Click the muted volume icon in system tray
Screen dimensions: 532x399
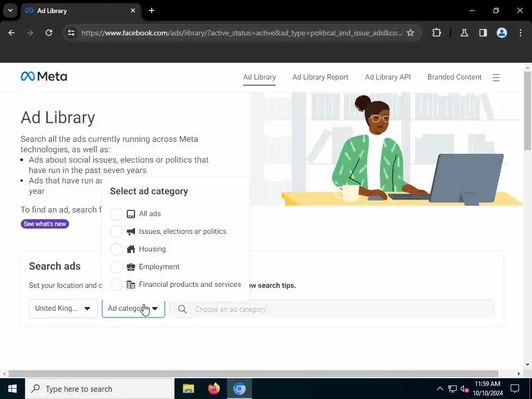[464, 389]
